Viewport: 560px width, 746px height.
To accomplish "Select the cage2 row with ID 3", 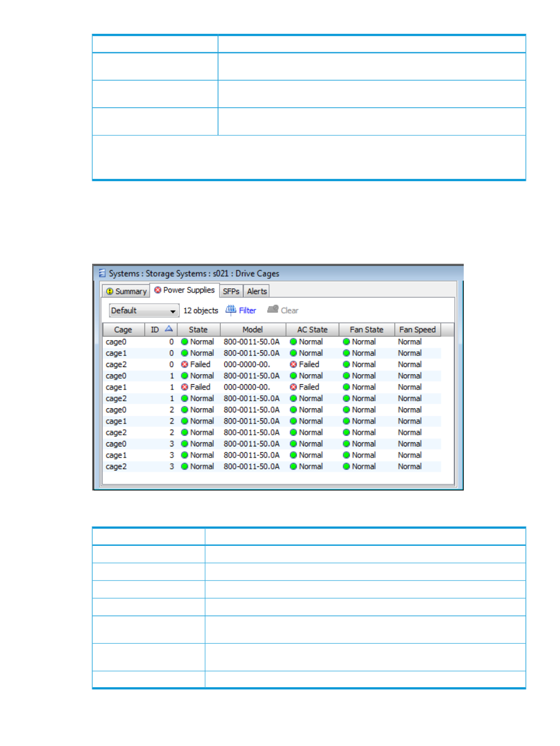I will click(x=272, y=467).
